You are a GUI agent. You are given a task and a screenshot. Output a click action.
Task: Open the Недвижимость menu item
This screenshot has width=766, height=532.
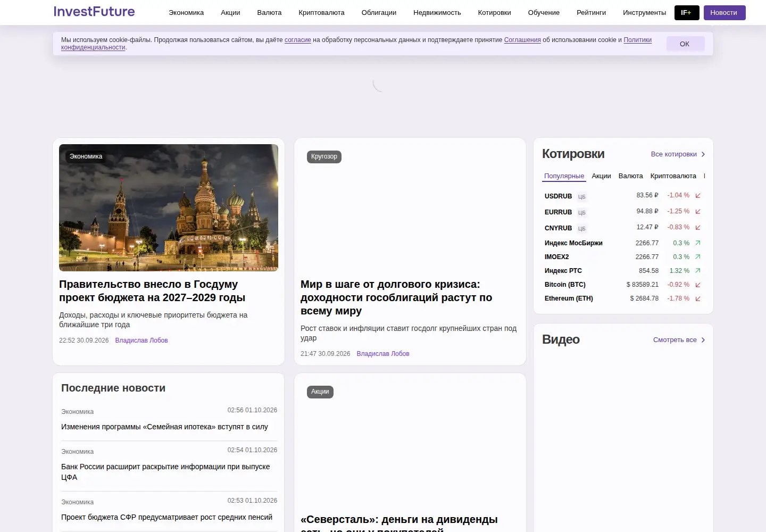point(437,13)
